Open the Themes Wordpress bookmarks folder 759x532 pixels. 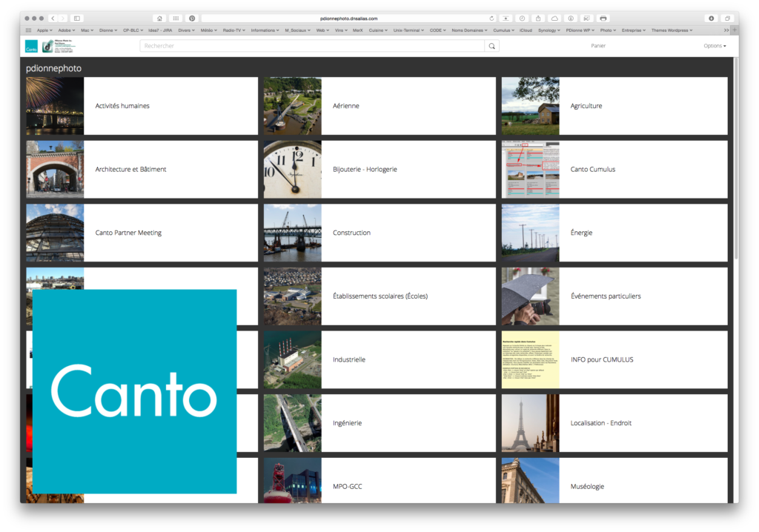pos(672,30)
